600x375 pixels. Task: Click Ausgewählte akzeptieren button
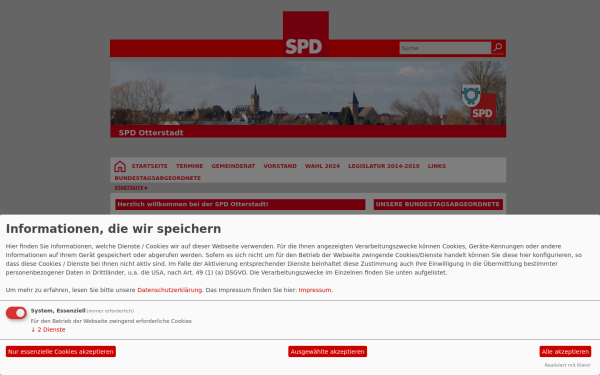[328, 351]
